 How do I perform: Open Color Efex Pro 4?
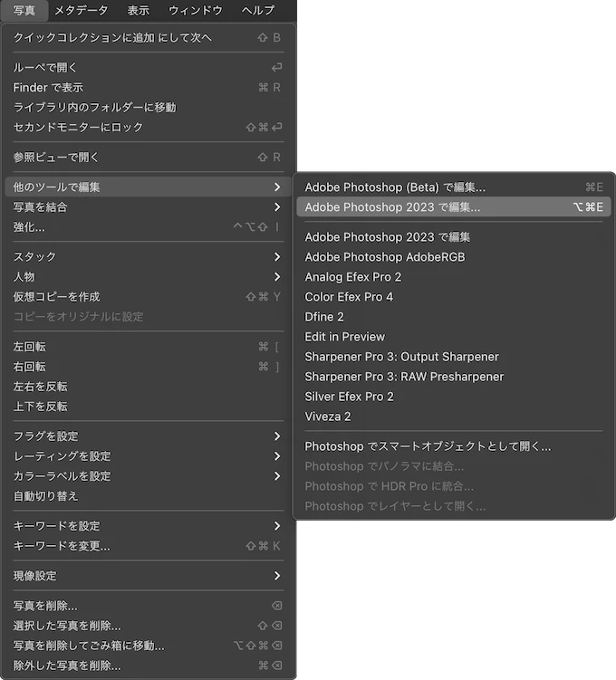point(454,297)
